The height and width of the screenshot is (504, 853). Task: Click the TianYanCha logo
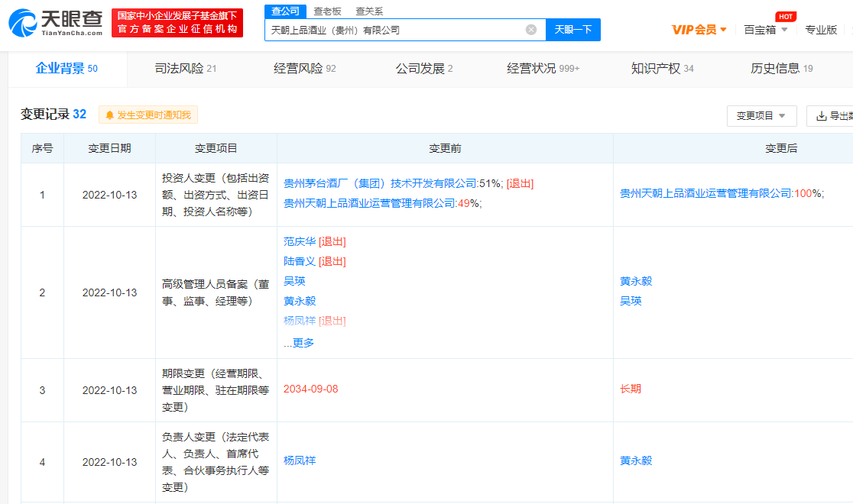[55, 24]
